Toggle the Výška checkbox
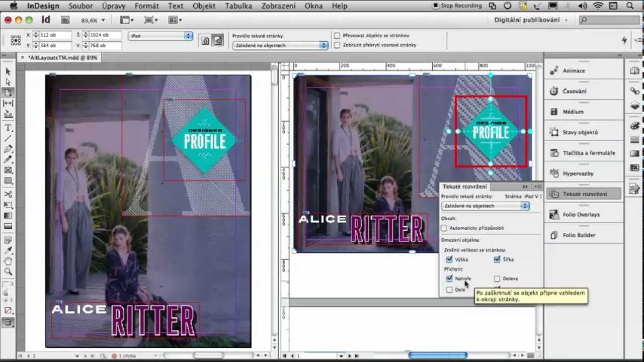This screenshot has height=362, width=644. click(x=449, y=259)
